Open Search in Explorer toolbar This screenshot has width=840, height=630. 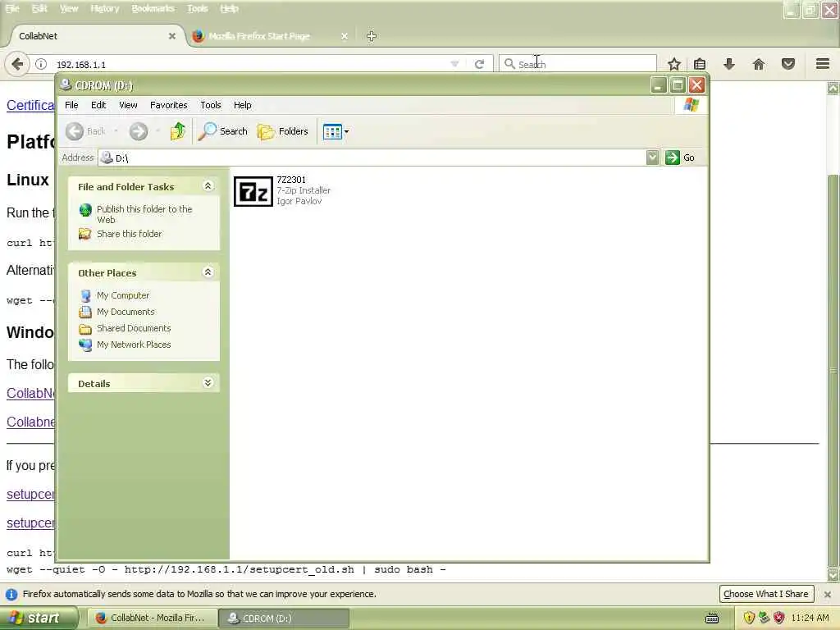[222, 131]
